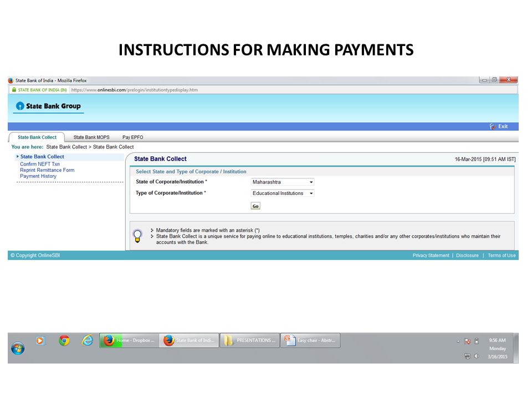The height and width of the screenshot is (399, 532).
Task: Click the volume speaker tray icon
Action: click(x=477, y=356)
